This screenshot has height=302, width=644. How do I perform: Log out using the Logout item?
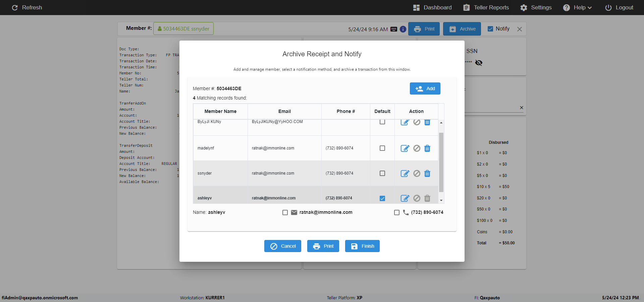coord(619,7)
